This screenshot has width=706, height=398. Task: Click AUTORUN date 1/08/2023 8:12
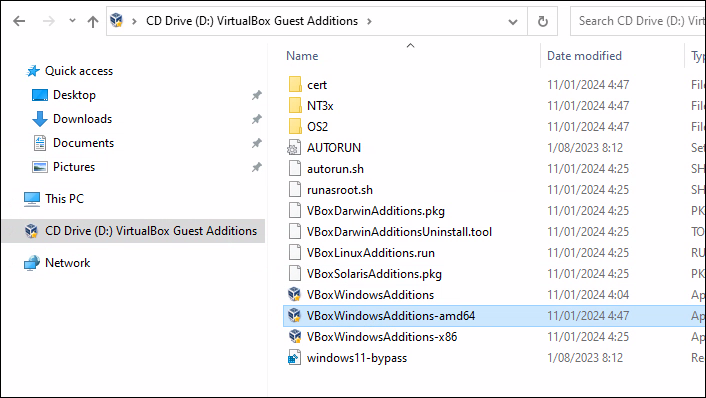pos(585,148)
